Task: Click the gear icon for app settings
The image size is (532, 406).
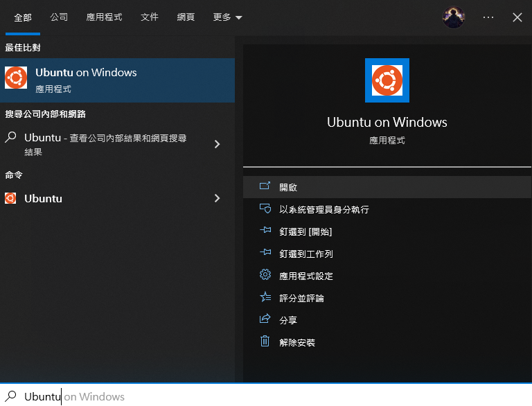Action: [x=265, y=274]
